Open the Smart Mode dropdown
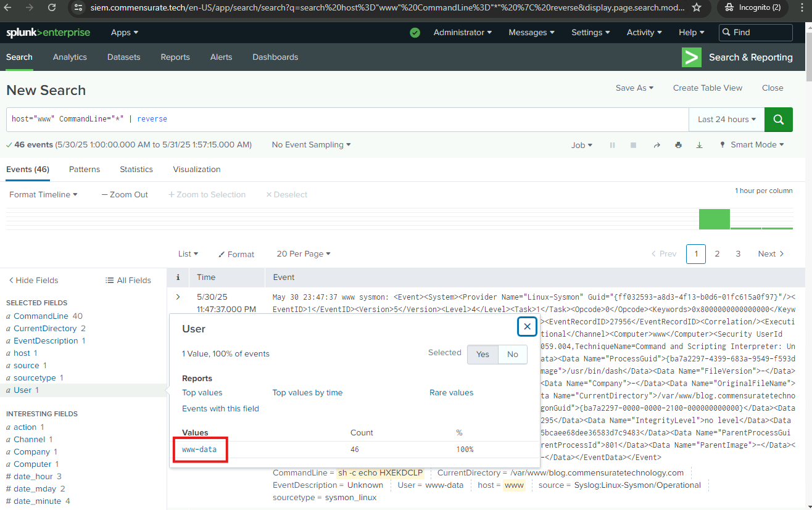Viewport: 812px width, 510px height. click(x=752, y=145)
